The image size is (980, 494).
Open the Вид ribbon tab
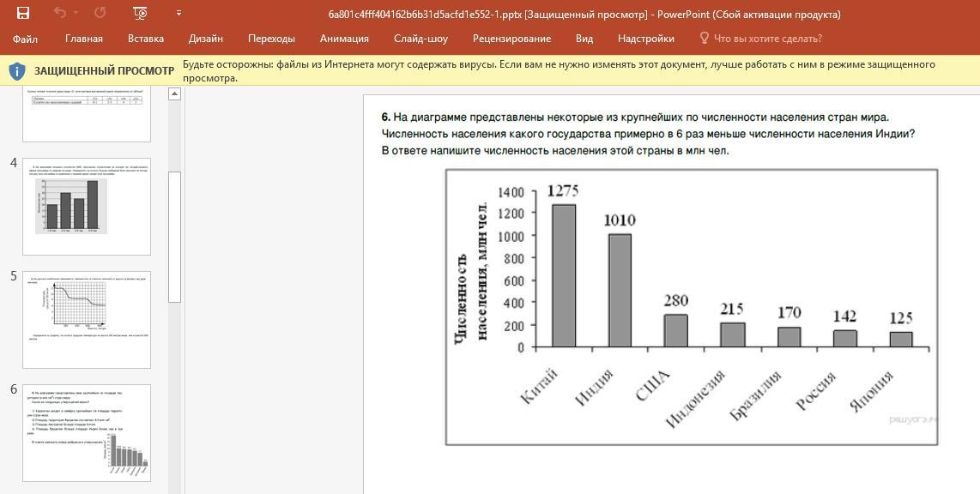pos(584,39)
